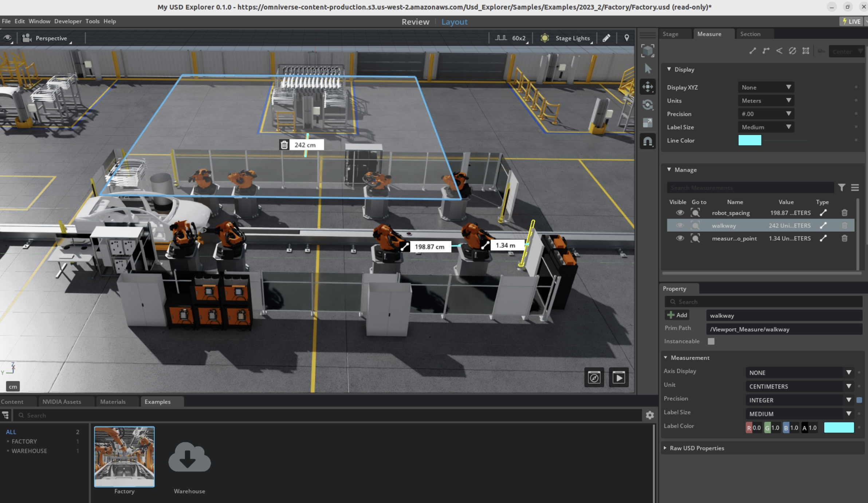Click the viewport markup pencil icon
The height and width of the screenshot is (503, 868).
point(606,38)
